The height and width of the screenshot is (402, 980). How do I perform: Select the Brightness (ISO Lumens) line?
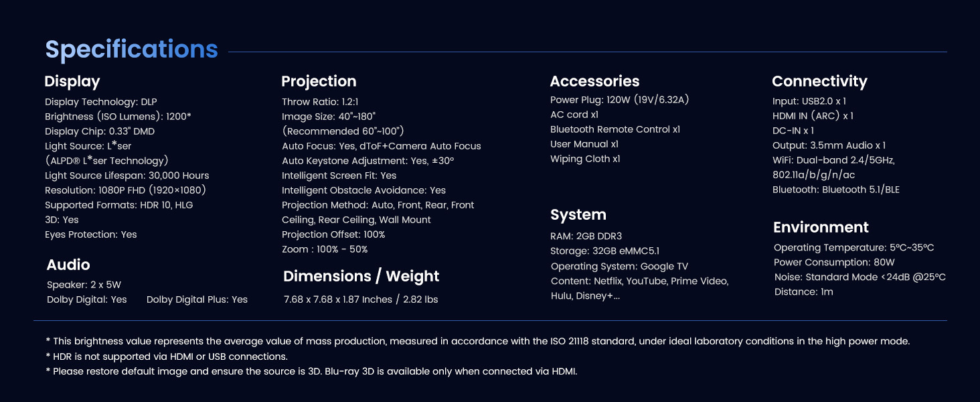[118, 117]
